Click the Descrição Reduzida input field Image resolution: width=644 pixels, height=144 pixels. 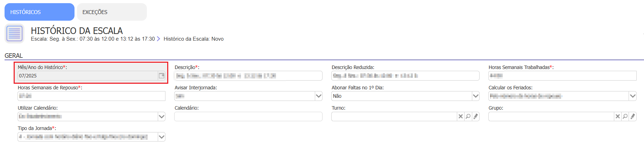tap(405, 76)
